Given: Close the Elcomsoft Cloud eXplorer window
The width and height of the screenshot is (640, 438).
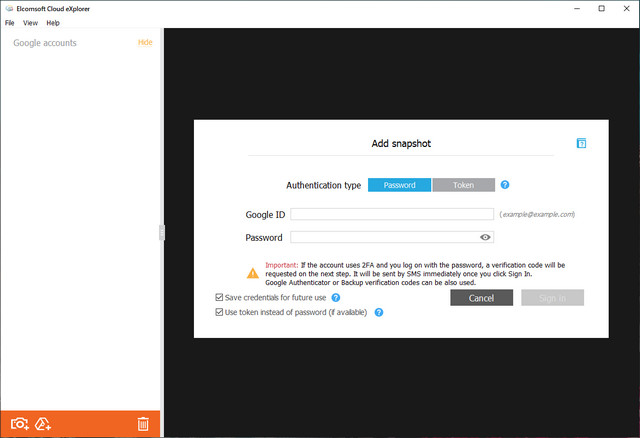Looking at the screenshot, I should coord(627,9).
